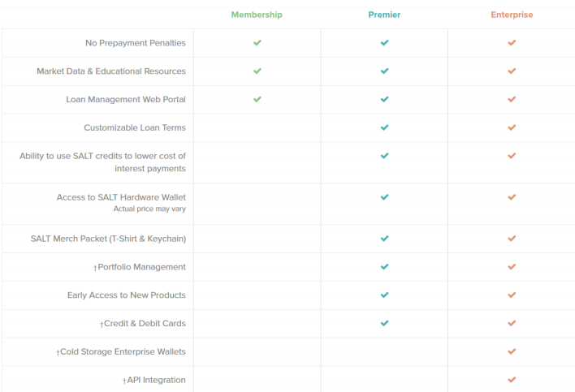Open the Enterprise plan header

tap(512, 15)
